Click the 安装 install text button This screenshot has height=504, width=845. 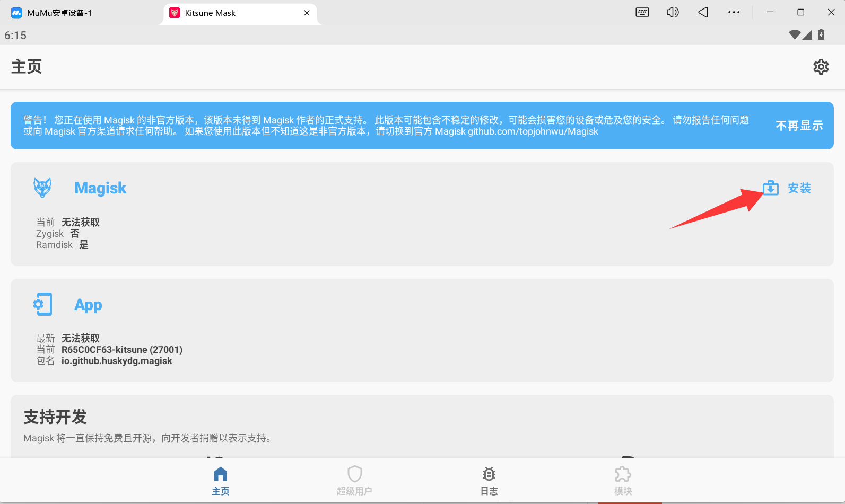[799, 188]
